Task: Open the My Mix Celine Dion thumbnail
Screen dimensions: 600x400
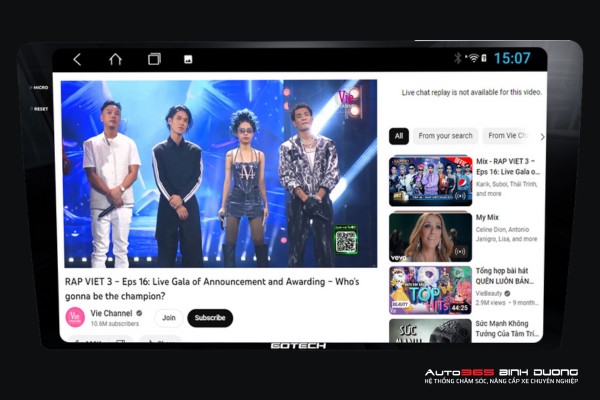Action: pos(430,237)
